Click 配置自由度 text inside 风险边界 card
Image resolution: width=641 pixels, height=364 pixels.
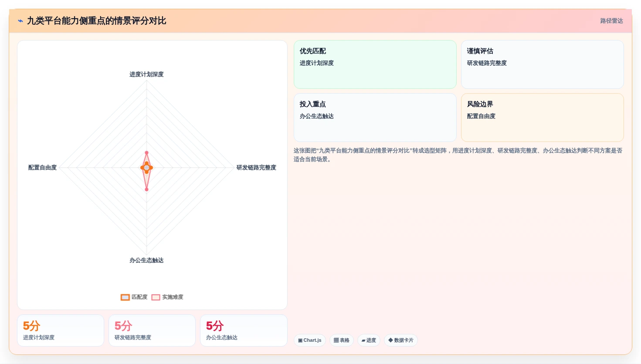(x=481, y=116)
